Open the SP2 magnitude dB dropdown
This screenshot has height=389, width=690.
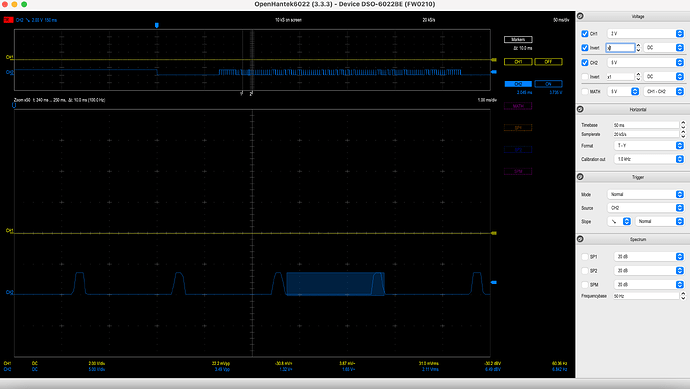(x=649, y=271)
